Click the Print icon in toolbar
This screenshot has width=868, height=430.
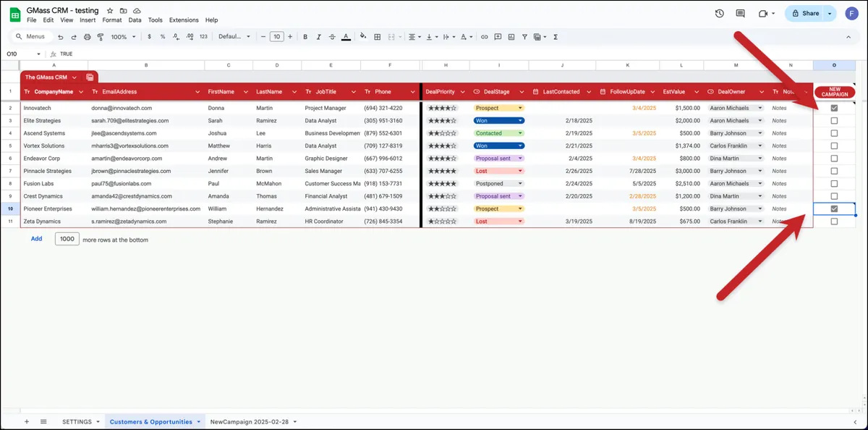[x=88, y=36]
